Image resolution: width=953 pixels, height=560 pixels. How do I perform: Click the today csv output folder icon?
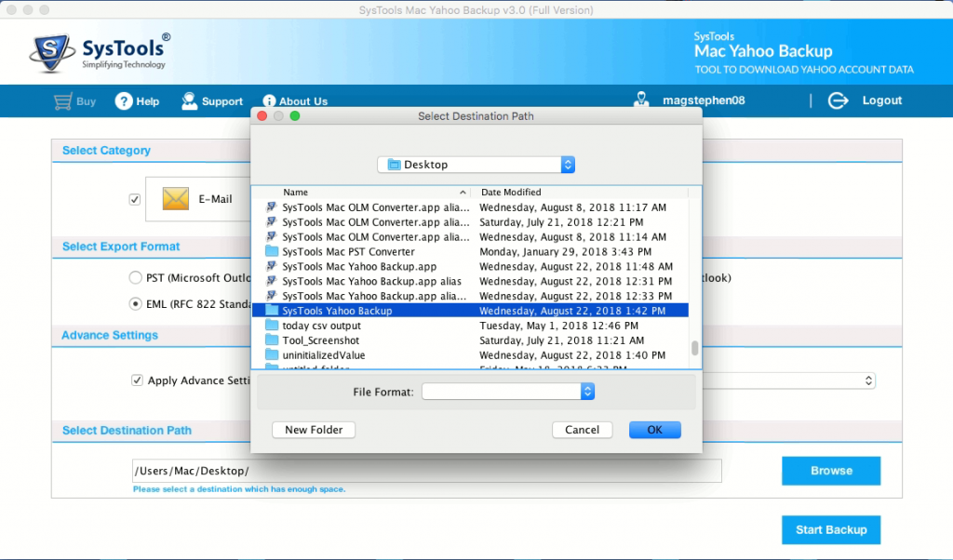272,326
